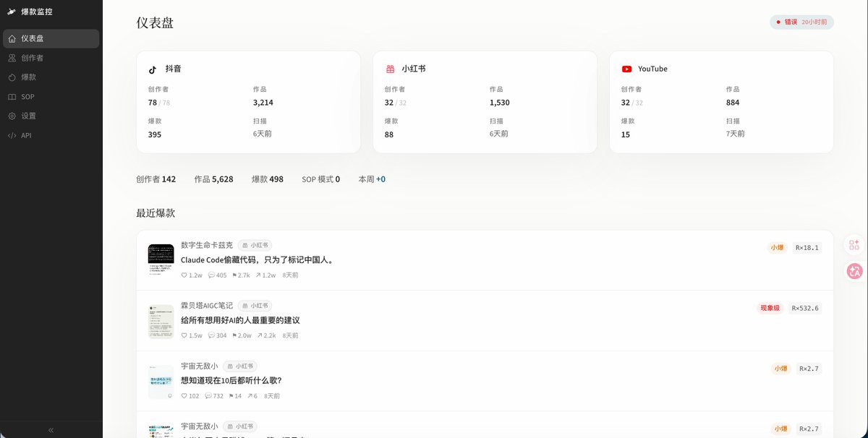Open post 想知道现在10后都听什么歌
The width and height of the screenshot is (868, 438).
coord(231,381)
